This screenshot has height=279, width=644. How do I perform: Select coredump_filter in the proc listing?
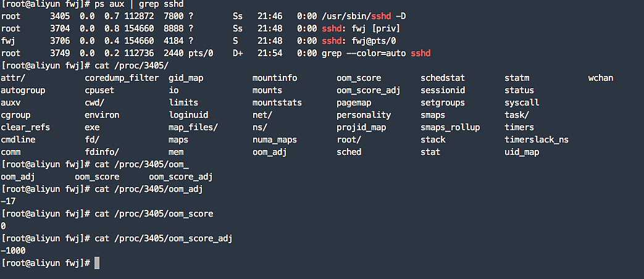pos(119,78)
